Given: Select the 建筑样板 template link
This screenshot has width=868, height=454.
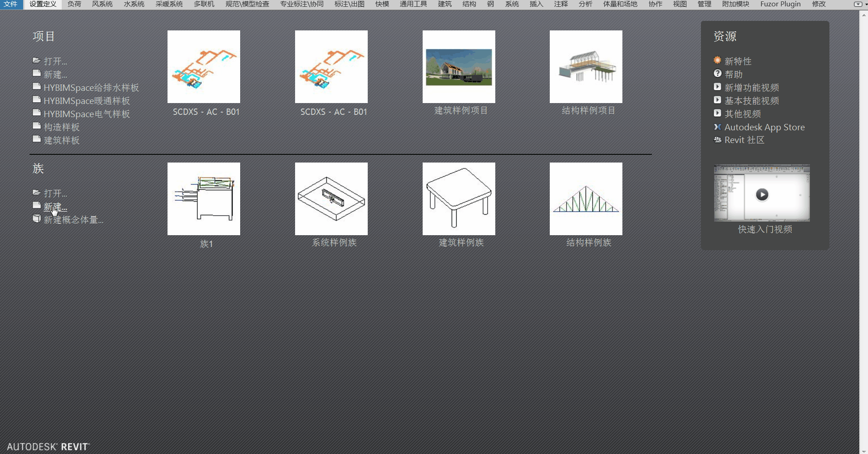Looking at the screenshot, I should [62, 140].
